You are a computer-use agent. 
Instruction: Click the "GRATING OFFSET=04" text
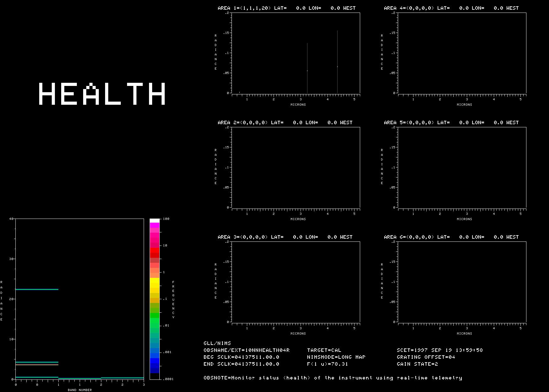[426, 357]
